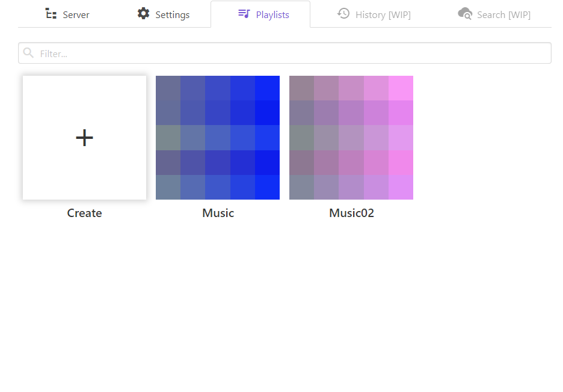This screenshot has height=392, width=563.
Task: Click the brightest blue corner of Music cover
Action: pos(267,88)
